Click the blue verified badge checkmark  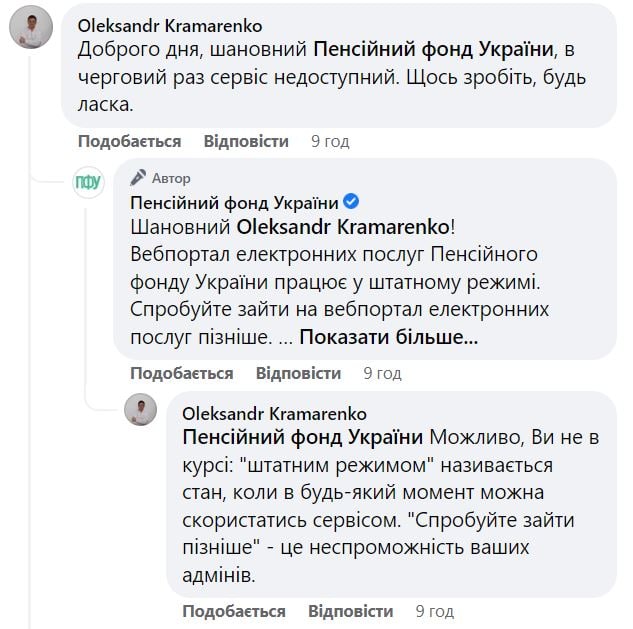coord(351,203)
